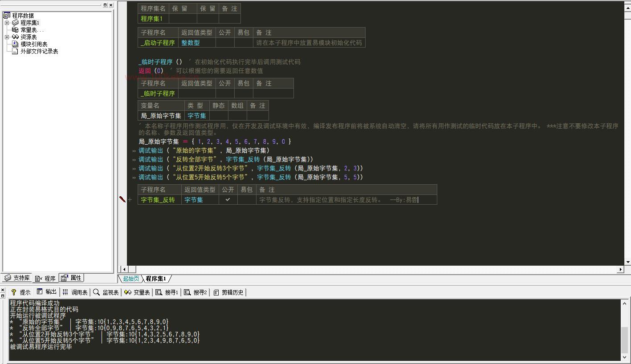Select the _启动子程序 name cell
Screen dimensions: 631x364
[158, 43]
